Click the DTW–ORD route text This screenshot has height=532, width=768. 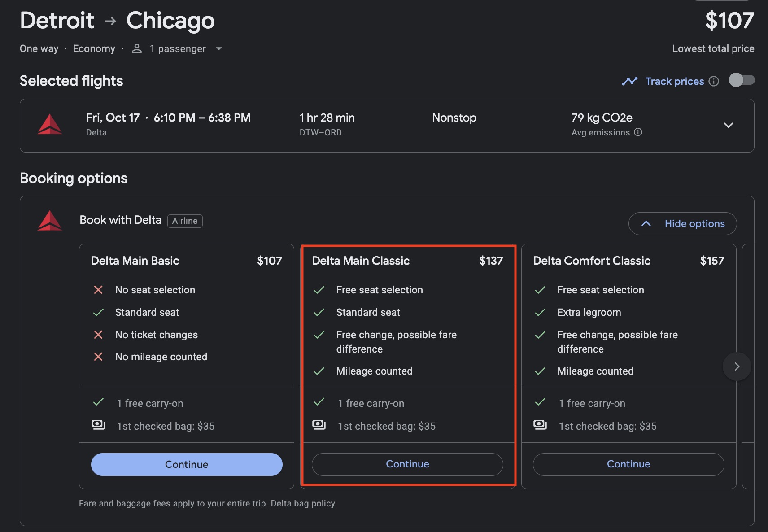click(321, 132)
